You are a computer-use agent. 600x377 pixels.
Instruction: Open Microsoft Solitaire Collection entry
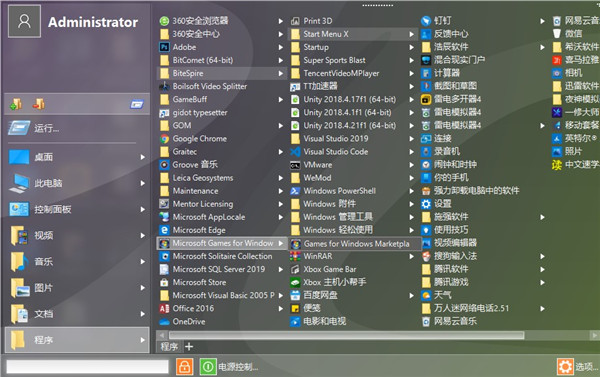pos(221,256)
